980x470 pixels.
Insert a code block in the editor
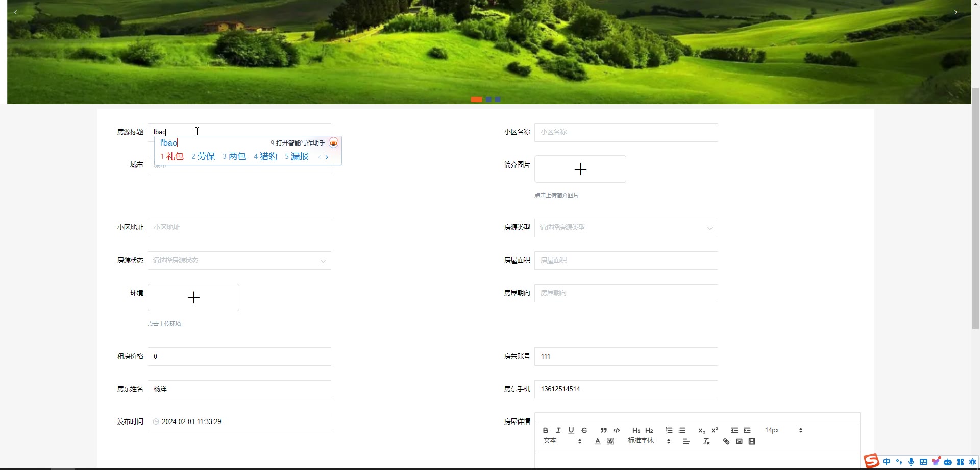tap(617, 430)
